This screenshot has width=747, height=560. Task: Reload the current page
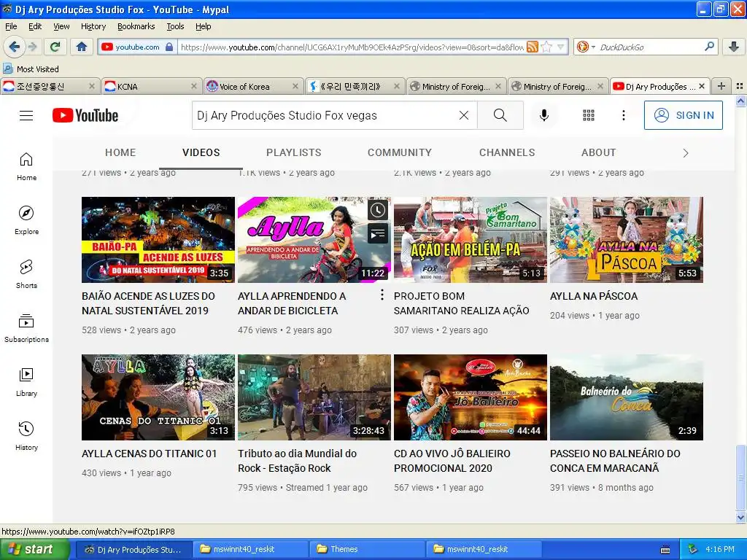[x=55, y=47]
